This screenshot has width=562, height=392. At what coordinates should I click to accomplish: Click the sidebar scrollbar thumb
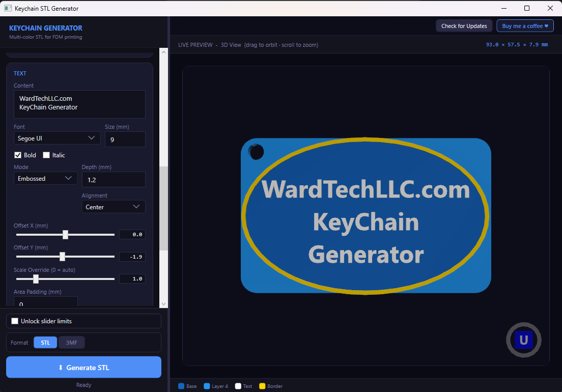click(x=163, y=208)
